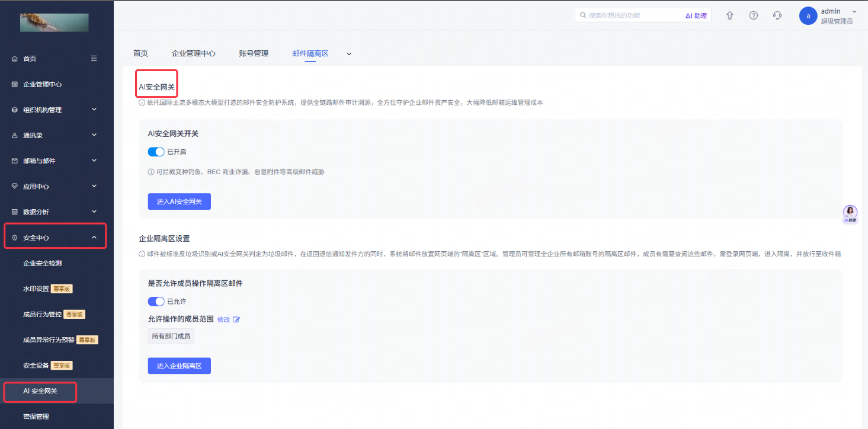Click the 进入企业隔离区 button

[x=180, y=366]
